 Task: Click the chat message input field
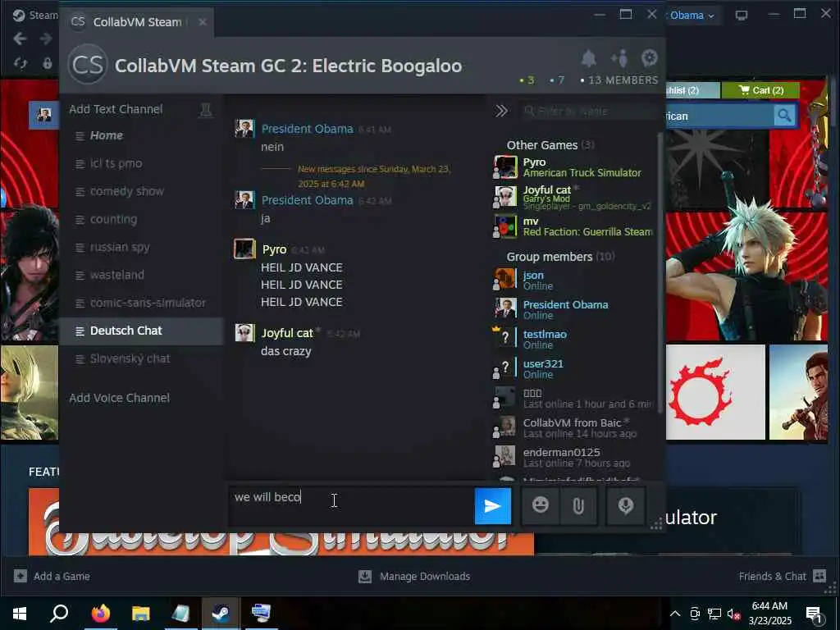coord(351,505)
